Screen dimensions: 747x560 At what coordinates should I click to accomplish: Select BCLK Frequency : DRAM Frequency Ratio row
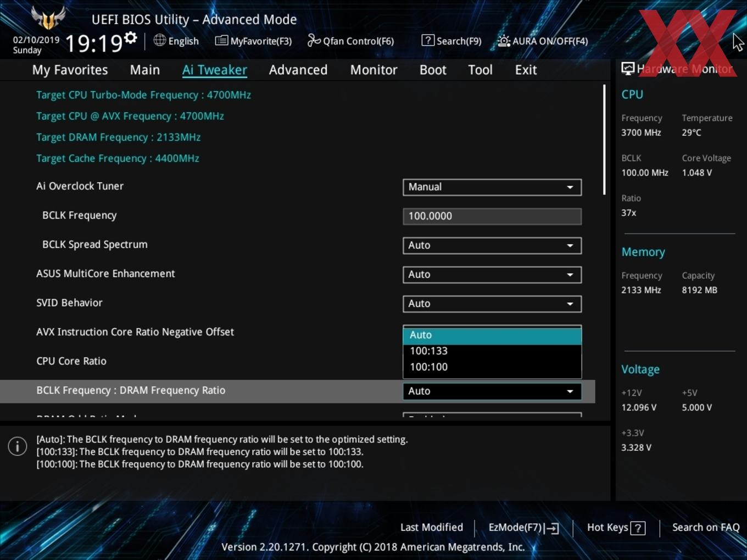(297, 391)
